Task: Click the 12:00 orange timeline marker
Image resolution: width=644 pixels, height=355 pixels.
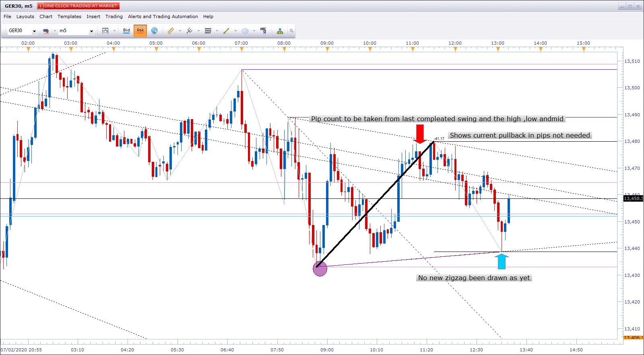Action: [455, 49]
